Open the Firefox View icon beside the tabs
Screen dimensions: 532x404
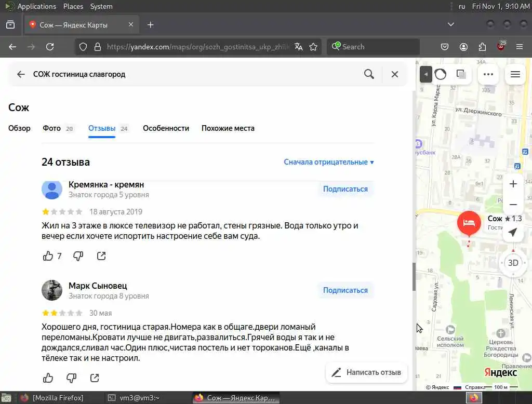[x=10, y=25]
